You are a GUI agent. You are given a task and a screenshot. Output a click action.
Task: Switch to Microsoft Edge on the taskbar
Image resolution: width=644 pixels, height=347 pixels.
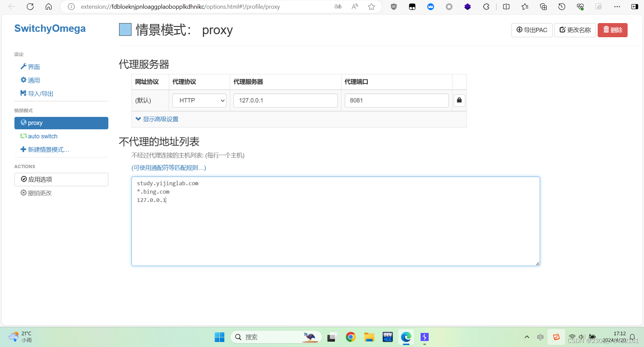[406, 337]
